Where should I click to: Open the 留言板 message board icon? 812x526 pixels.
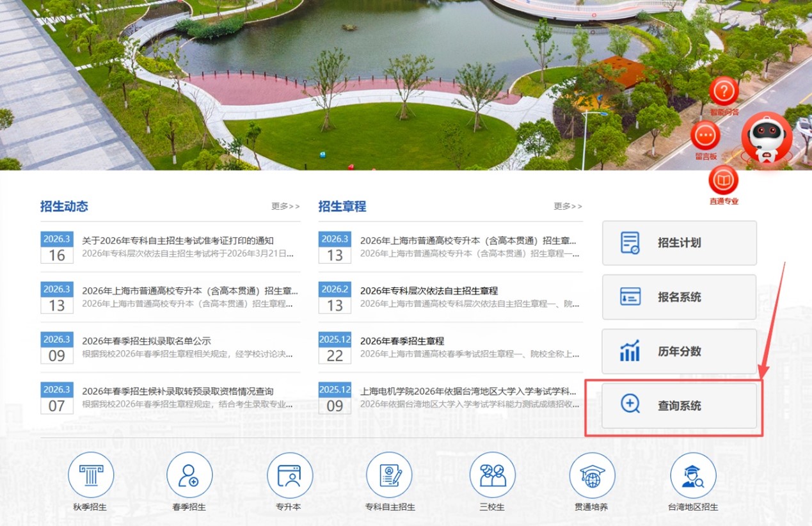(705, 136)
